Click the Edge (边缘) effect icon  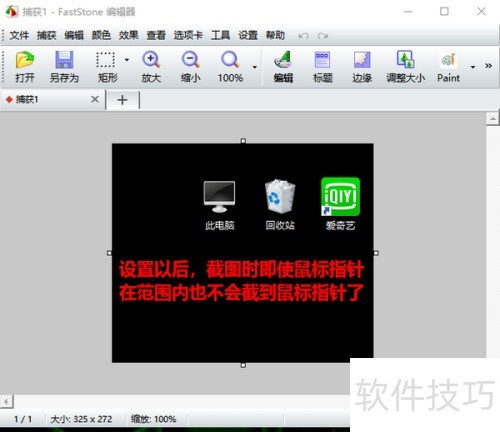point(362,60)
